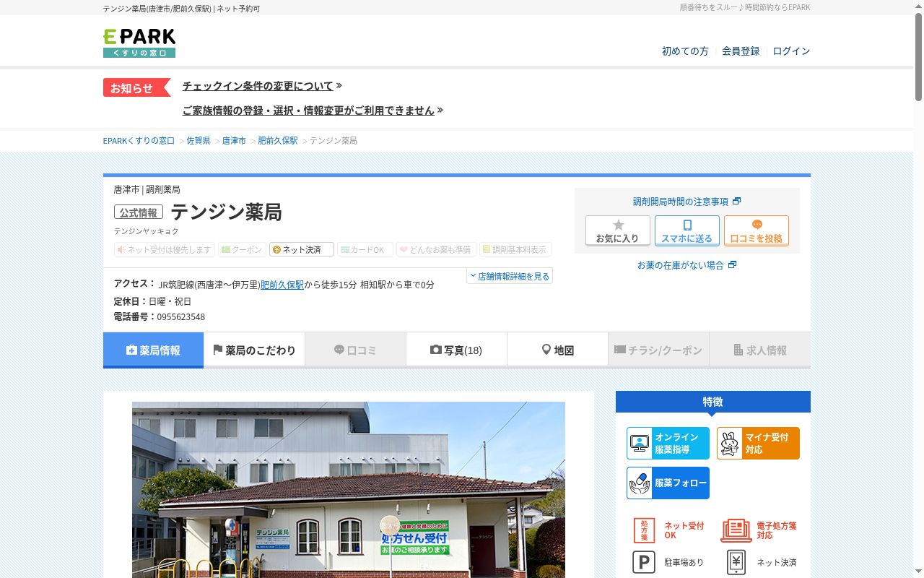Open チェックイン条件の変更について notice

tap(258, 86)
